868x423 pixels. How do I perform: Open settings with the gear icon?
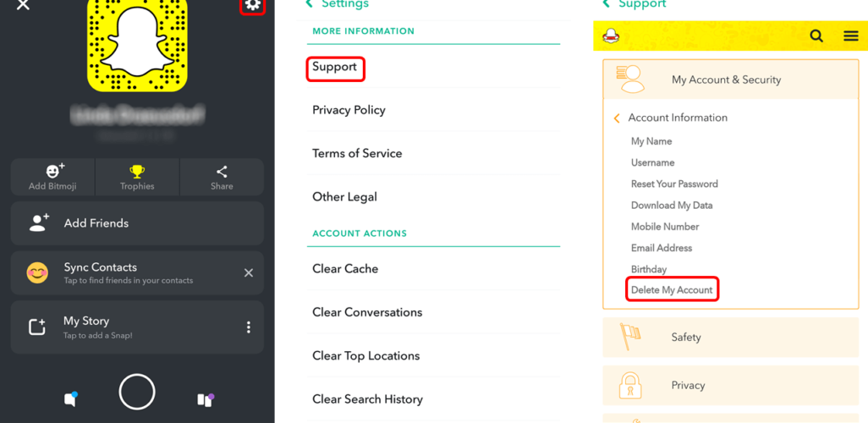[252, 5]
